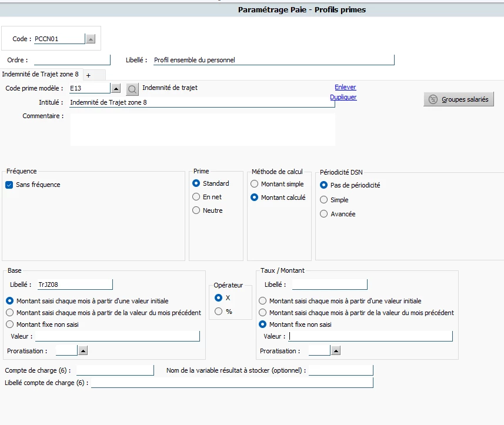Click the Enlever link

tap(345, 87)
